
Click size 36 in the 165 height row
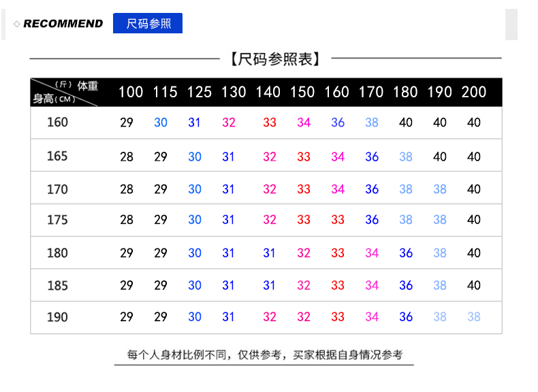click(372, 157)
